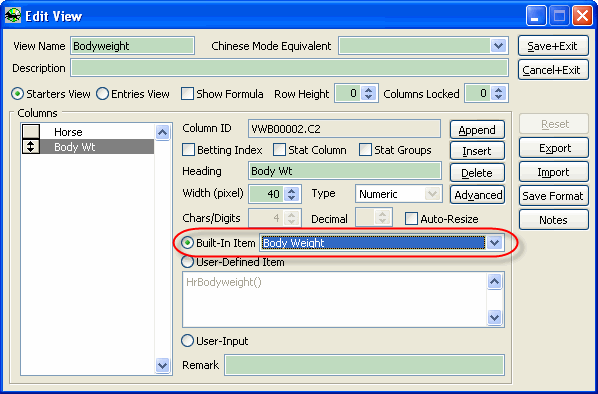Select the Starters View radio button
Viewport: 598px width, 394px height.
tap(18, 94)
